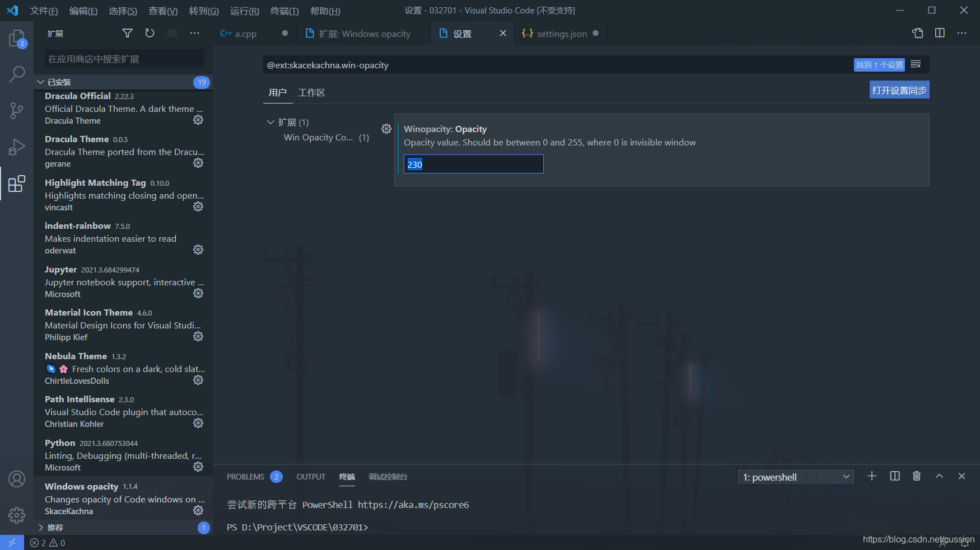Screen dimensions: 980x550
Task: Open gear for Dracula Theme extension
Action: point(198,163)
